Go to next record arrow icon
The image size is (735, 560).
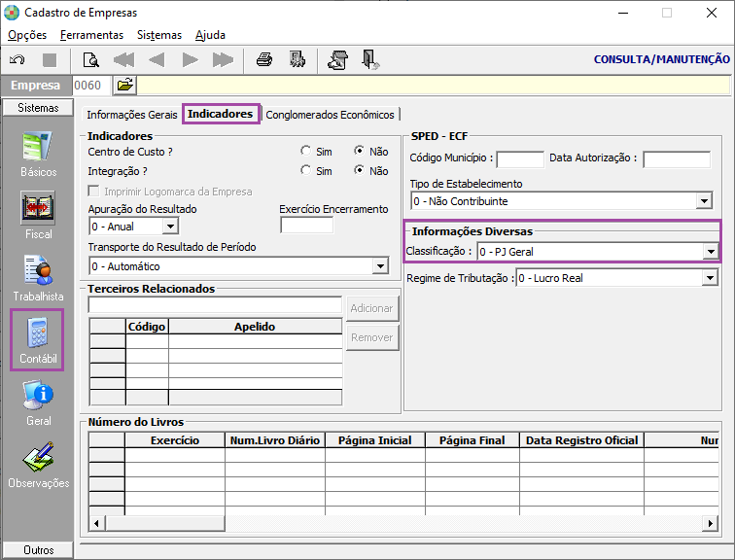pos(190,60)
